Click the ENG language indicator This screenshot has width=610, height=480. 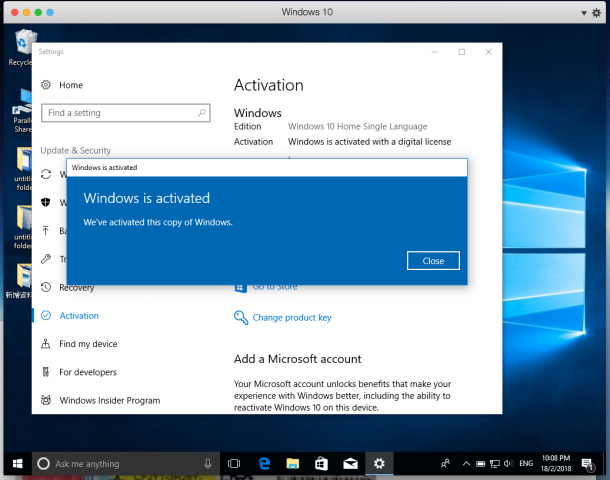click(x=526, y=463)
